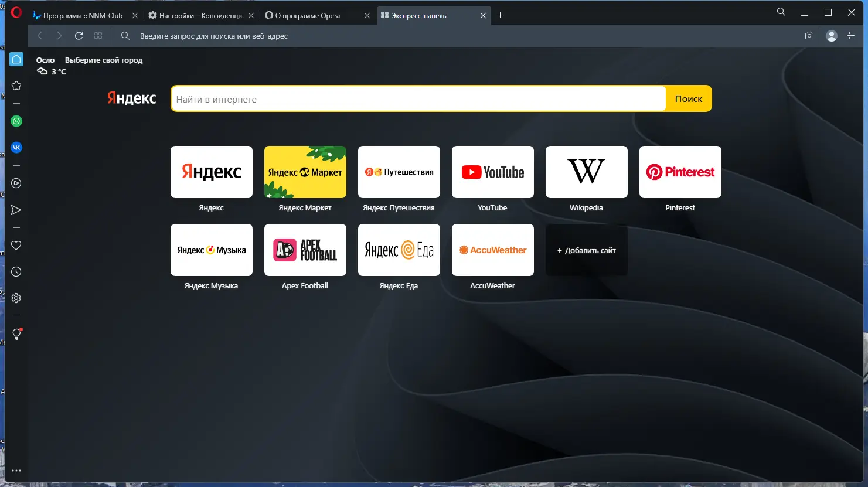Click the Яндекс logo beside search box
868x487 pixels.
click(132, 98)
